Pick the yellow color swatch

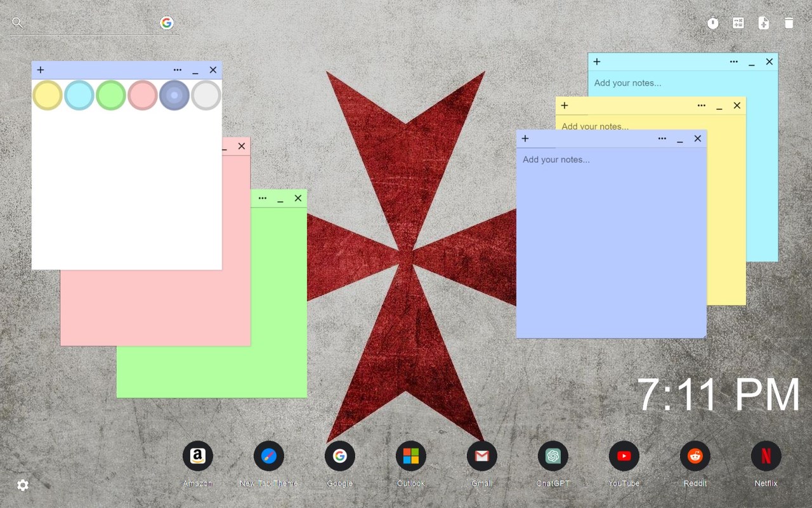click(x=48, y=95)
